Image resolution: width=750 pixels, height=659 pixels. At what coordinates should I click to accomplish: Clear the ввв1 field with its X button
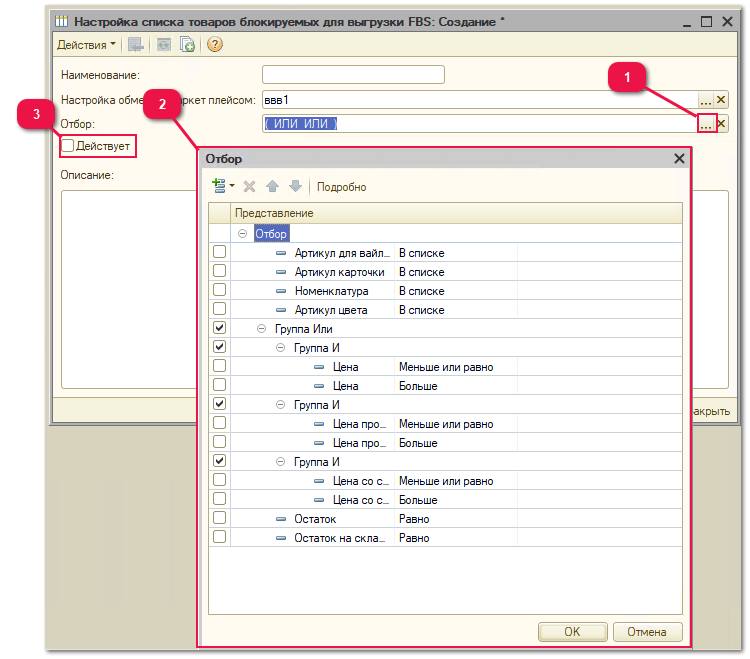[x=721, y=100]
